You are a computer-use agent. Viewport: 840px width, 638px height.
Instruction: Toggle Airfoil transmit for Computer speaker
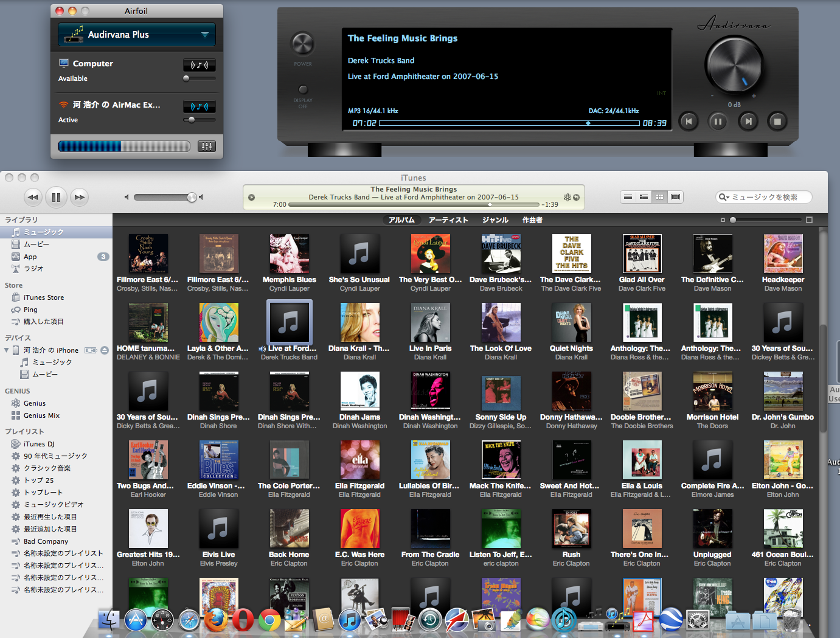point(200,65)
